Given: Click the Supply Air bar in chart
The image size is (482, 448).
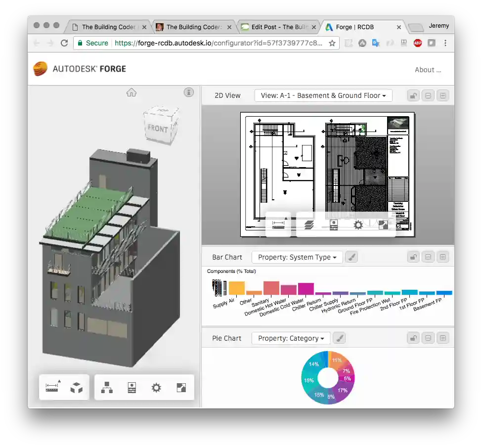Looking at the screenshot, I should pyautogui.click(x=236, y=288).
